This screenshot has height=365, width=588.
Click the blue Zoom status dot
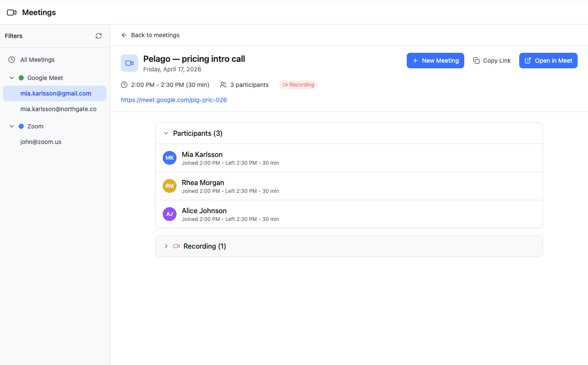tap(20, 126)
